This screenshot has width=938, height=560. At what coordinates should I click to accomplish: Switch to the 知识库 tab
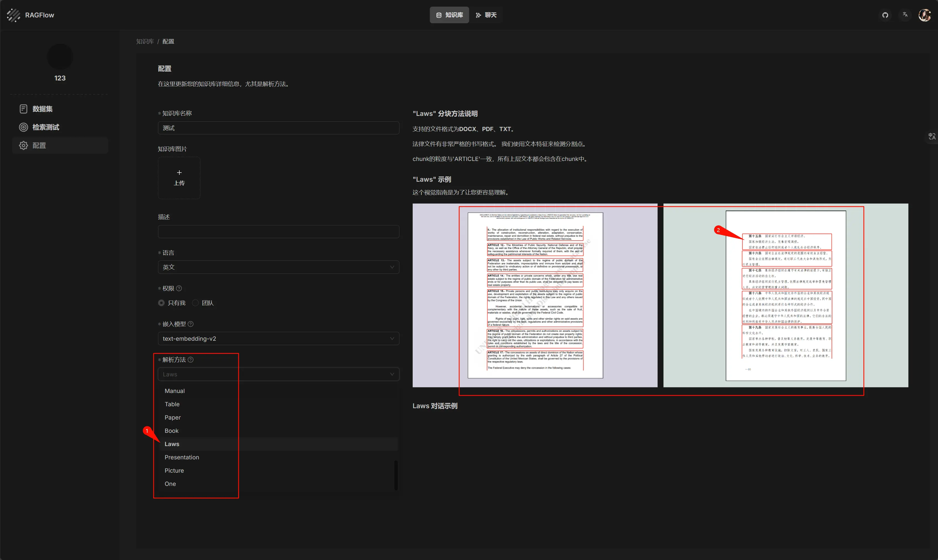449,15
